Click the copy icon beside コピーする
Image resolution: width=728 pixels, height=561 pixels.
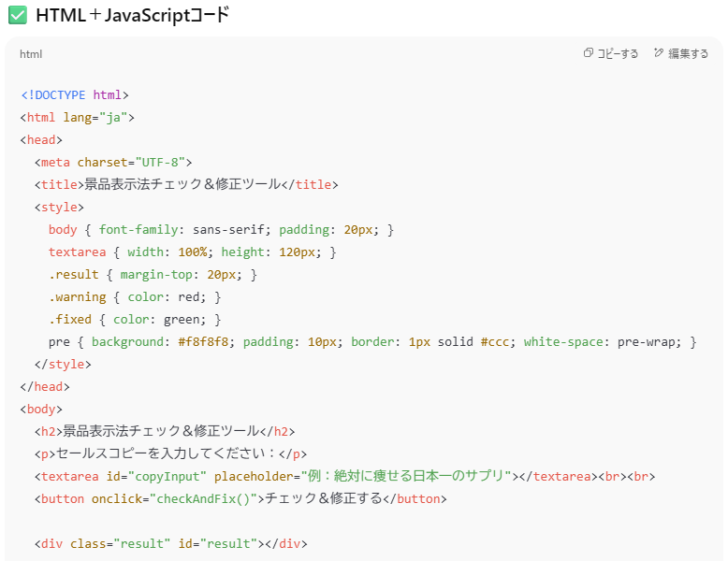589,53
